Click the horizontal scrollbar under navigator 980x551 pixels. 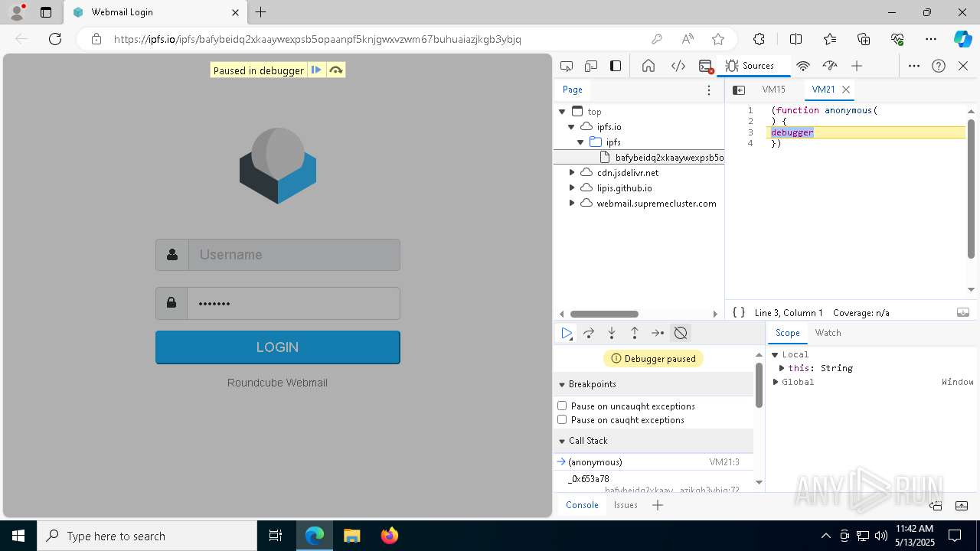tap(604, 314)
